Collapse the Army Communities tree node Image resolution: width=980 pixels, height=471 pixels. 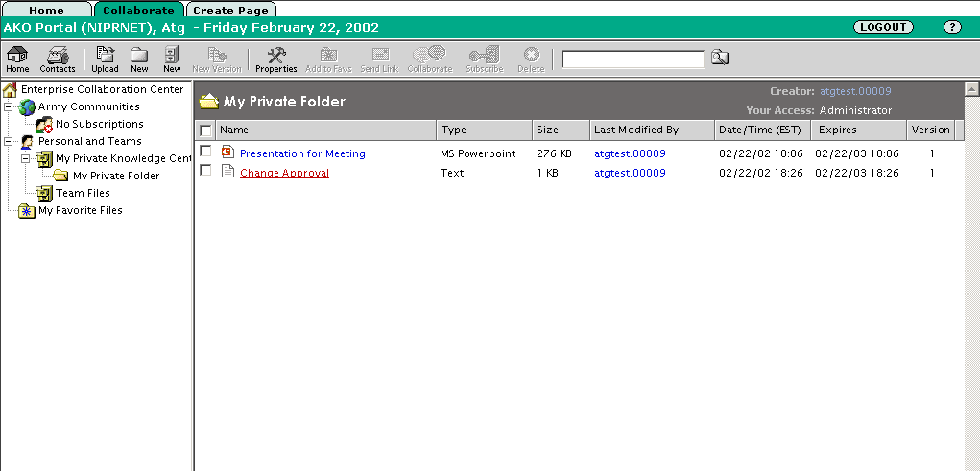click(x=9, y=106)
